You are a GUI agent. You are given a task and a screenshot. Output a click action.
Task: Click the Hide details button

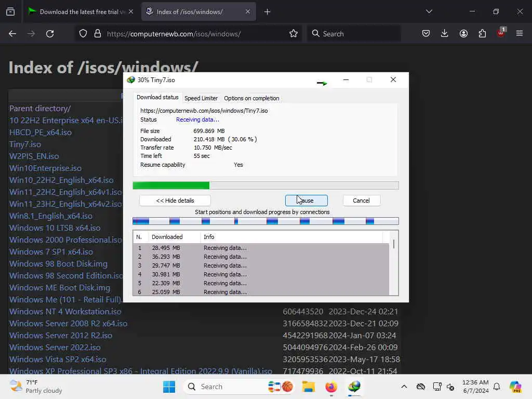(x=175, y=201)
